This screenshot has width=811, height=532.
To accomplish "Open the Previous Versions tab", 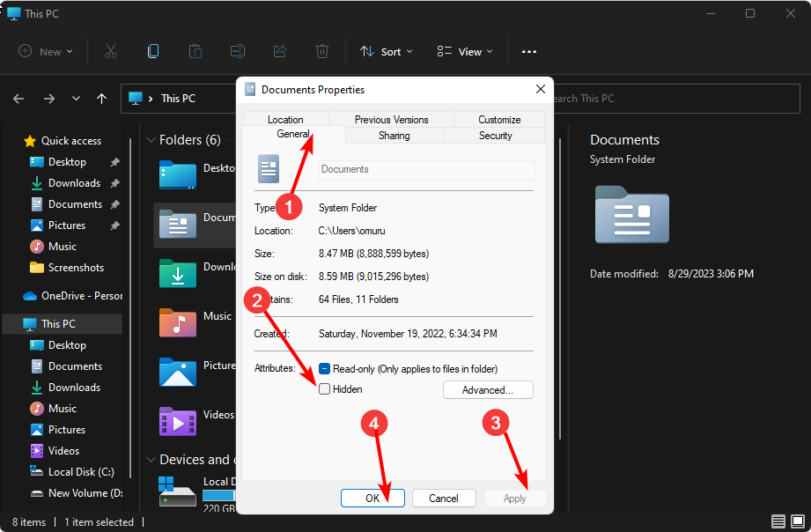I will click(x=391, y=119).
